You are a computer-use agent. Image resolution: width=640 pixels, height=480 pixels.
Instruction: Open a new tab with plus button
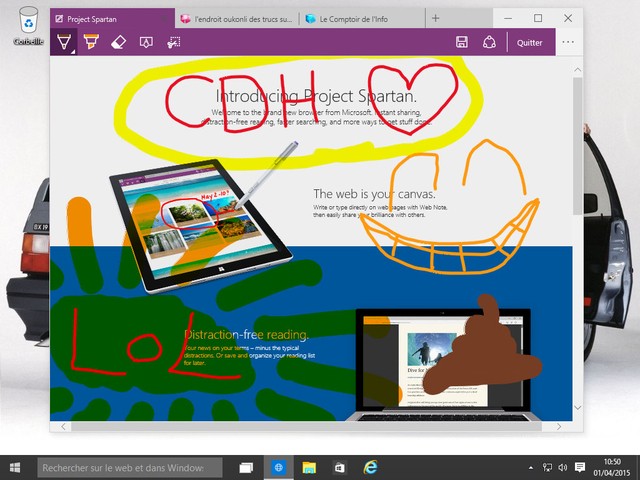(435, 18)
